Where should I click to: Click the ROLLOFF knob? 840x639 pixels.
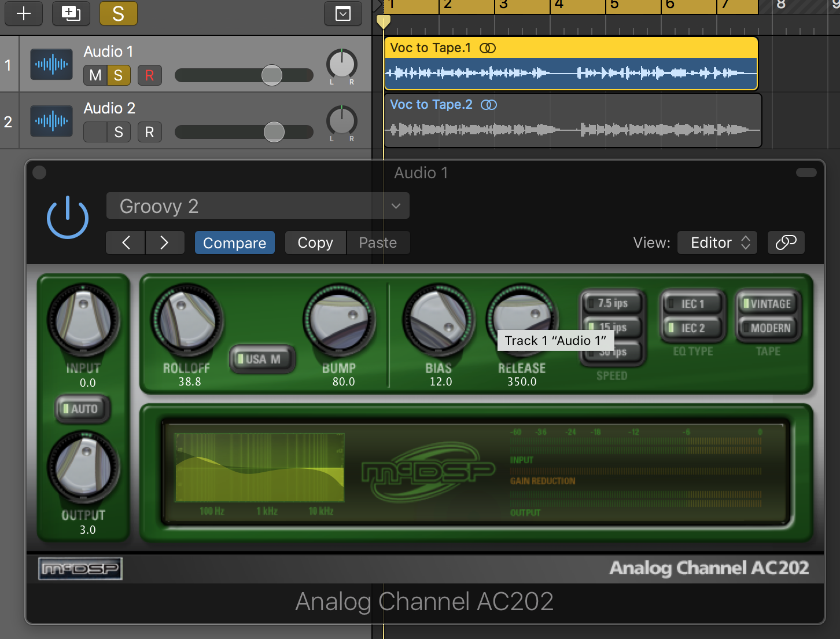pos(186,319)
